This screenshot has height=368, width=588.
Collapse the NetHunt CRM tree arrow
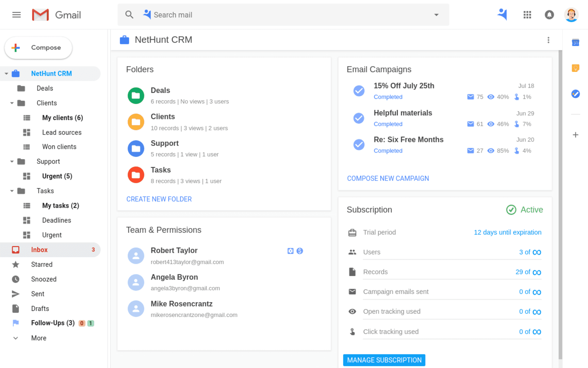(6, 74)
